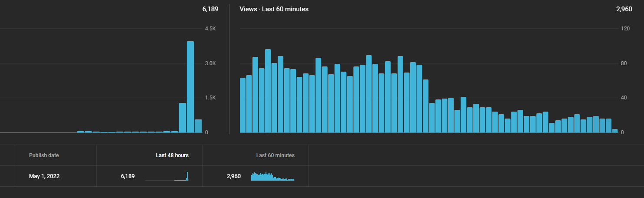Click the '2,960' total above the 60-minute chart
644x198 pixels.
(x=624, y=9)
